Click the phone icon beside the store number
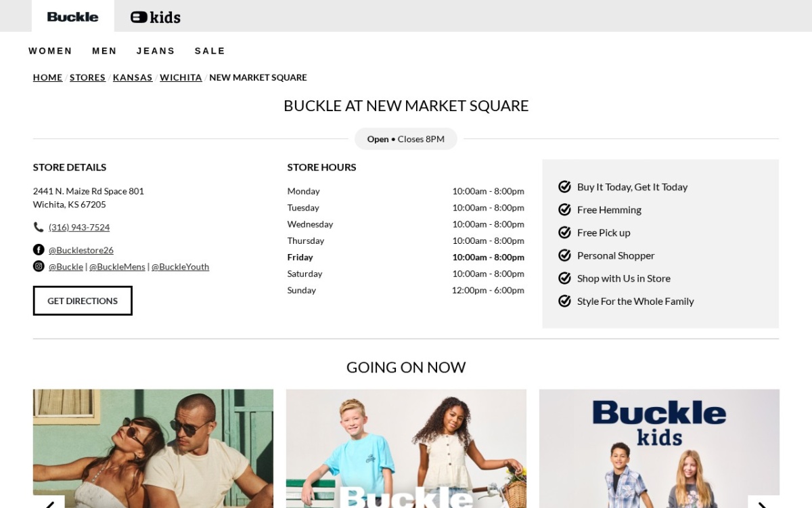 [x=39, y=227]
